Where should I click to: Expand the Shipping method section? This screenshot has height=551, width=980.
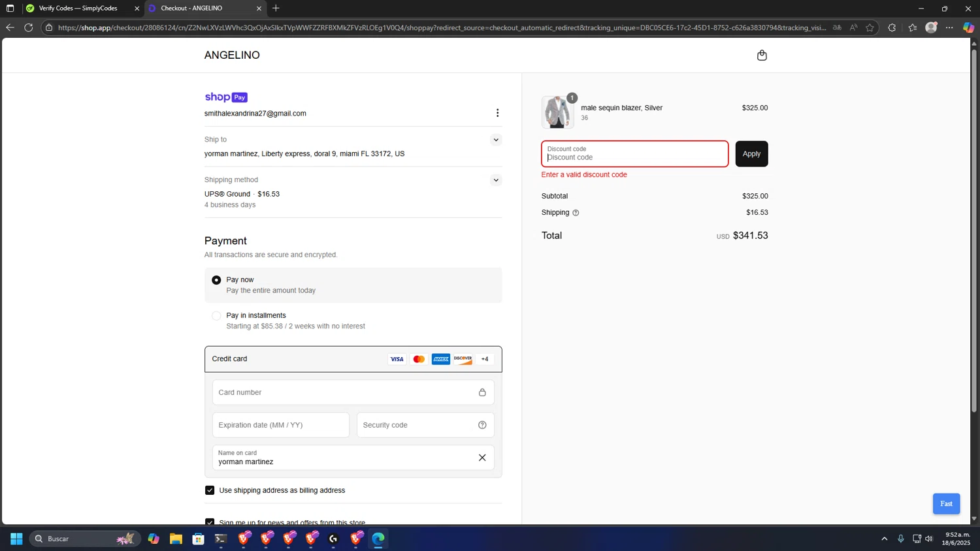point(496,180)
